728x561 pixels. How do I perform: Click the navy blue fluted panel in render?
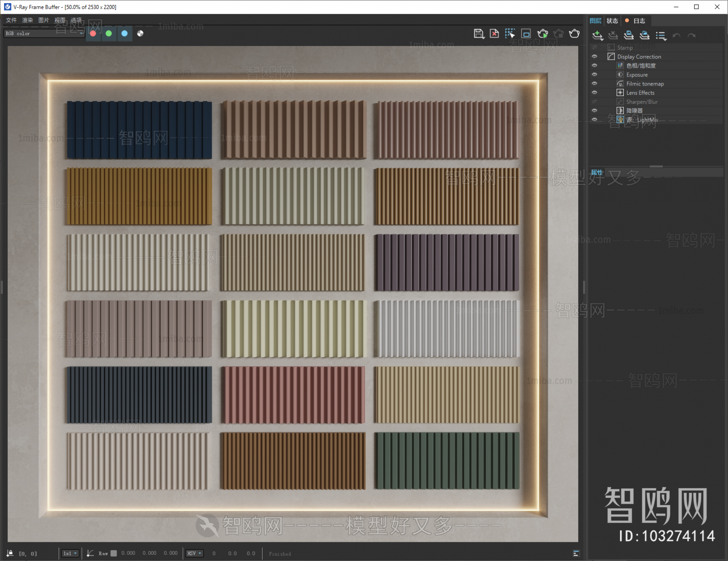pyautogui.click(x=139, y=130)
